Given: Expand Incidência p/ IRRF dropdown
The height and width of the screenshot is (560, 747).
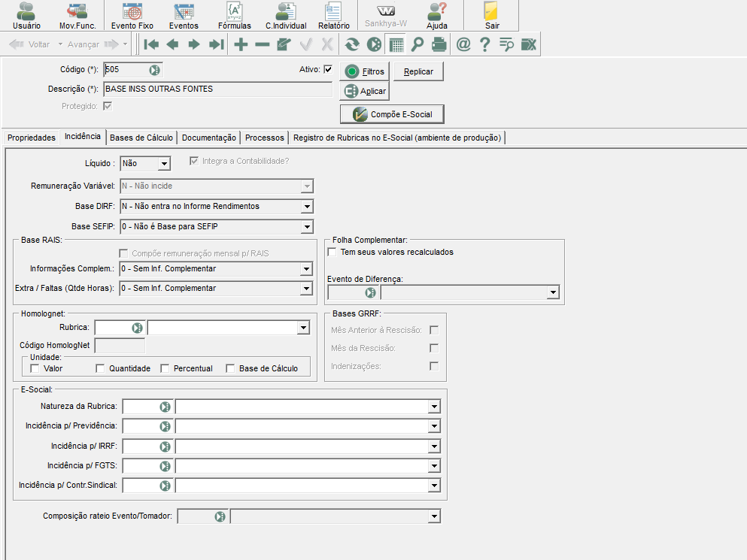Looking at the screenshot, I should click(434, 446).
